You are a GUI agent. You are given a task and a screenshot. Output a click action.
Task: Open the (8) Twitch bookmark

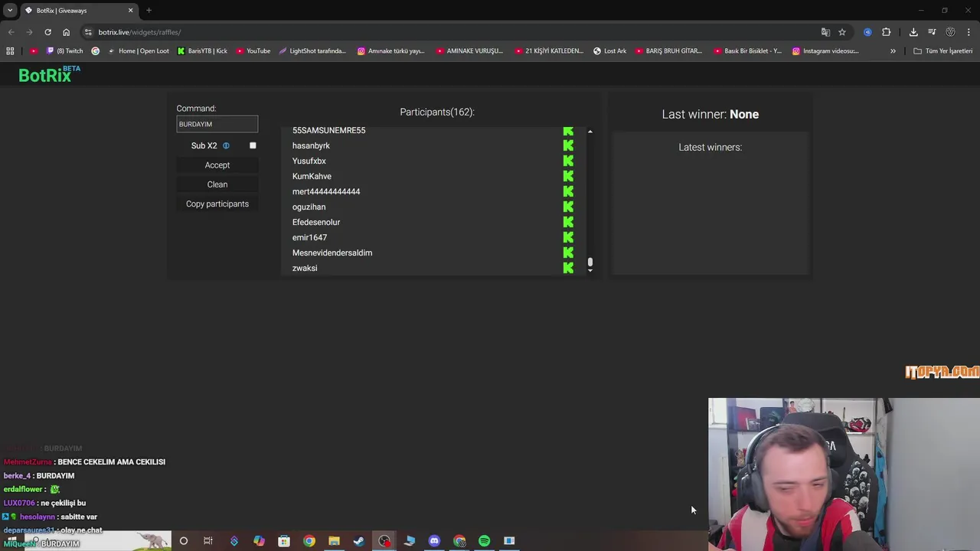(65, 51)
